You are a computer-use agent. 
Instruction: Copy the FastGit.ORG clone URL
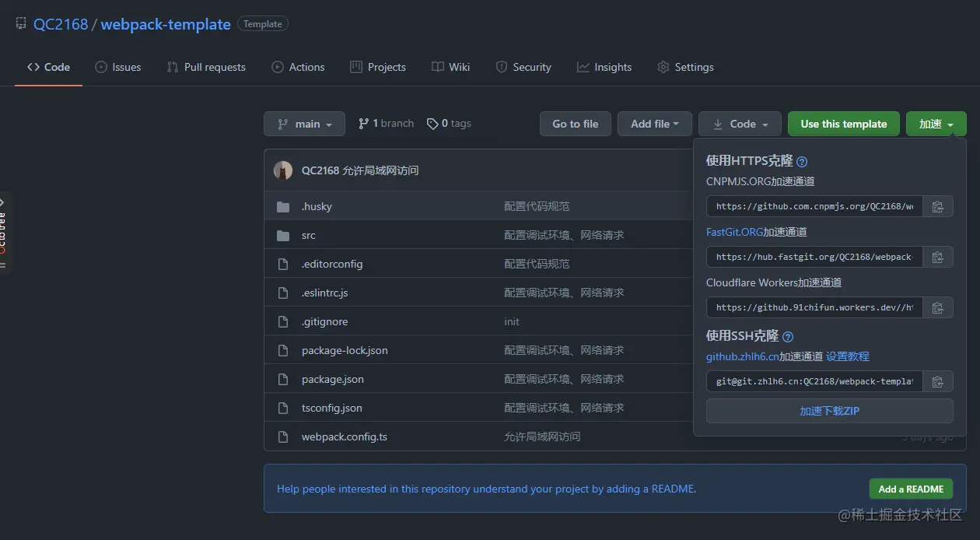938,257
